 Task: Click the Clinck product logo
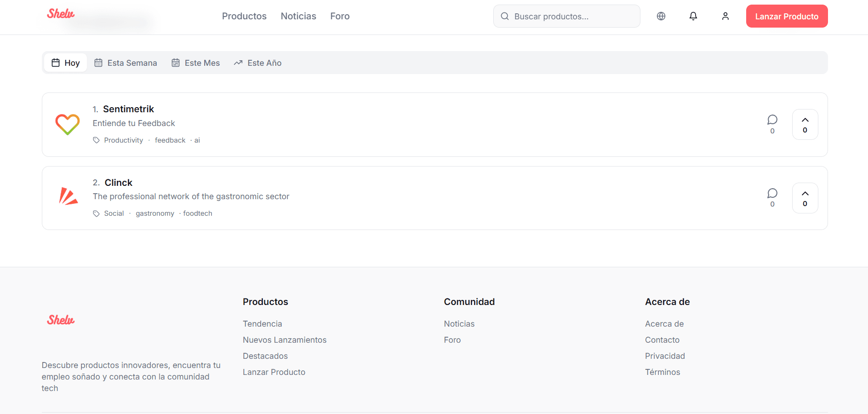(68, 196)
